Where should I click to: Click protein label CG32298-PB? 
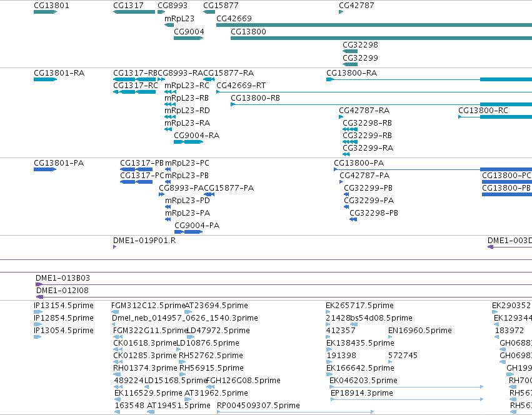point(374,214)
